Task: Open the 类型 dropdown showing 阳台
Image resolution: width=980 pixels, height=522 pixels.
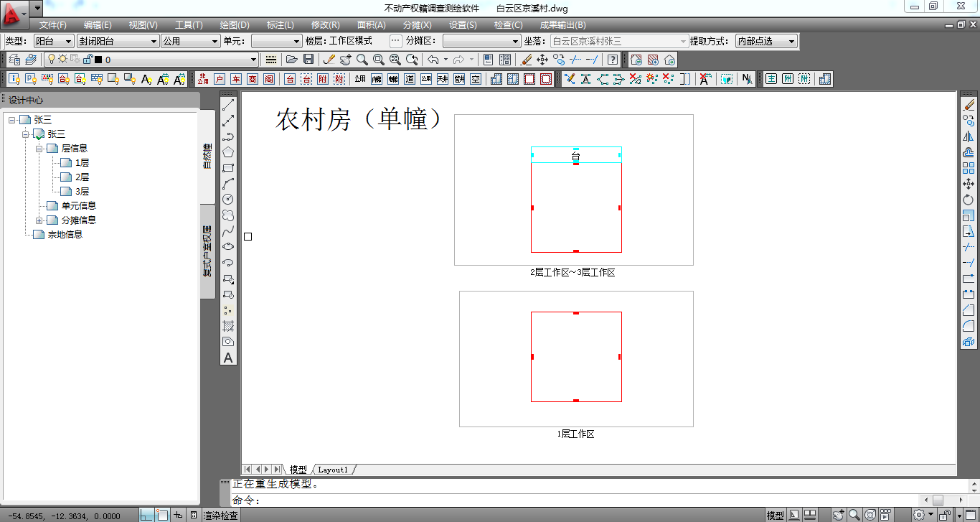Action: 54,42
